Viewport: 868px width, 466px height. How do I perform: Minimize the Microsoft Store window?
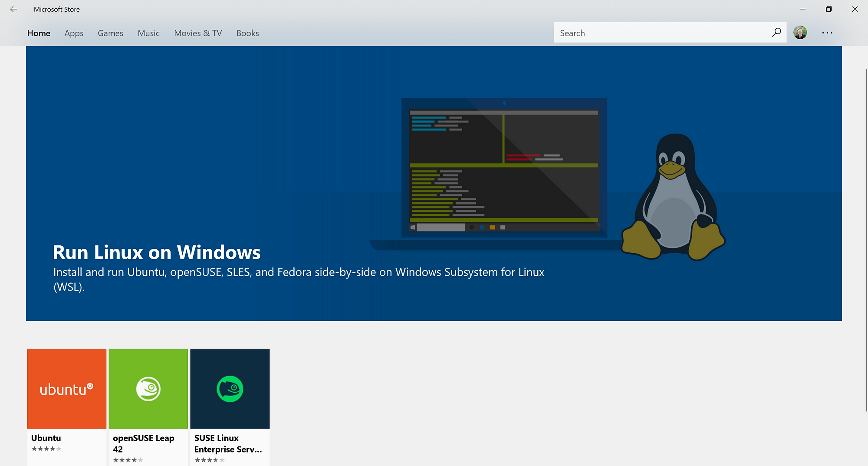803,9
